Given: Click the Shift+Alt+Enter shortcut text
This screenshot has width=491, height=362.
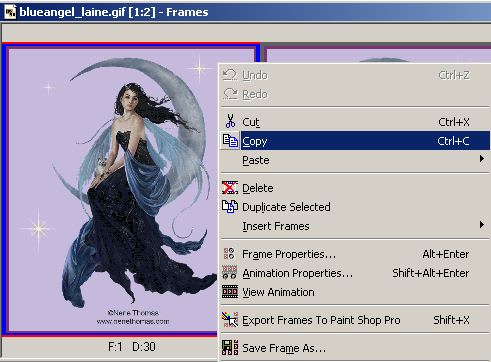Looking at the screenshot, I should click(x=430, y=273).
